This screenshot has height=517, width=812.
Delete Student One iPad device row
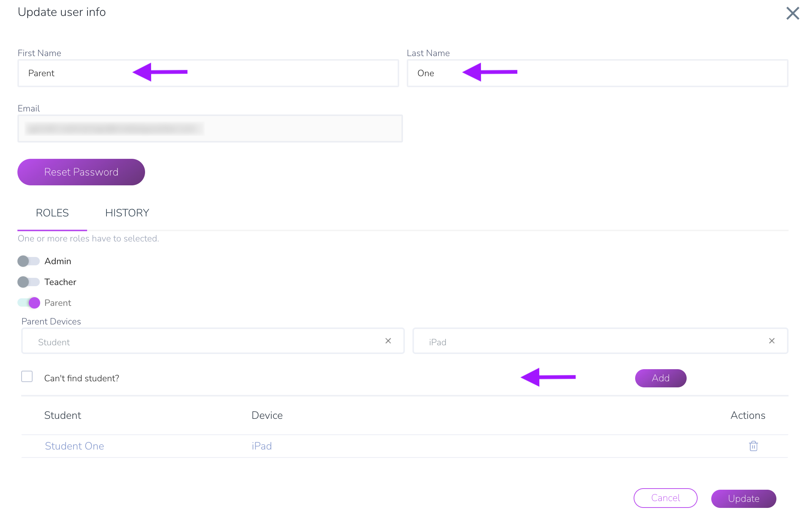[753, 446]
